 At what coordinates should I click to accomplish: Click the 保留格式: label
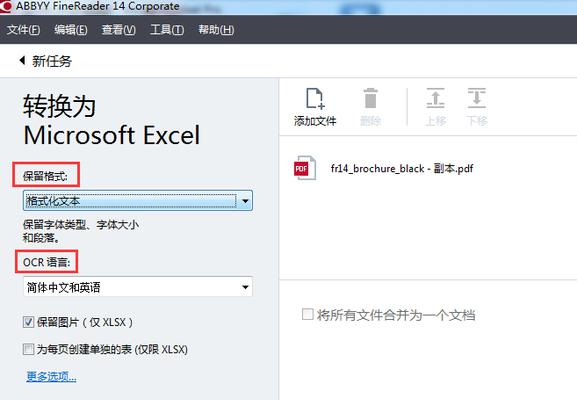(45, 176)
